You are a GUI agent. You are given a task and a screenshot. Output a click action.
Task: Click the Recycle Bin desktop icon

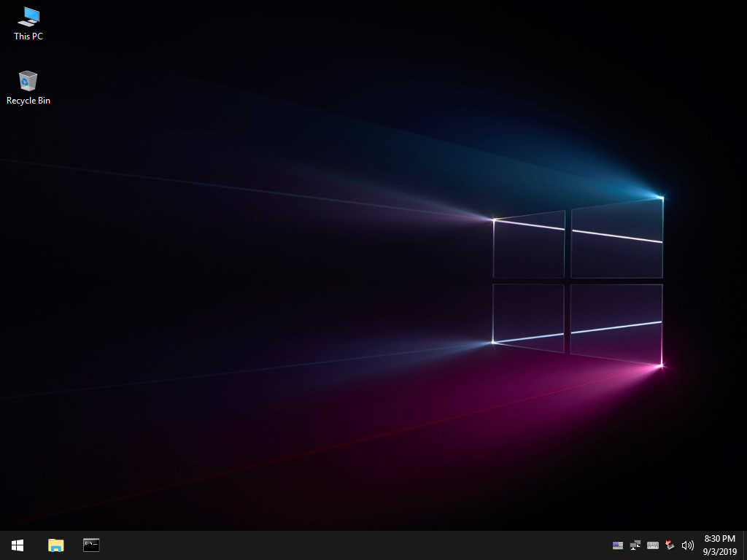(x=28, y=80)
